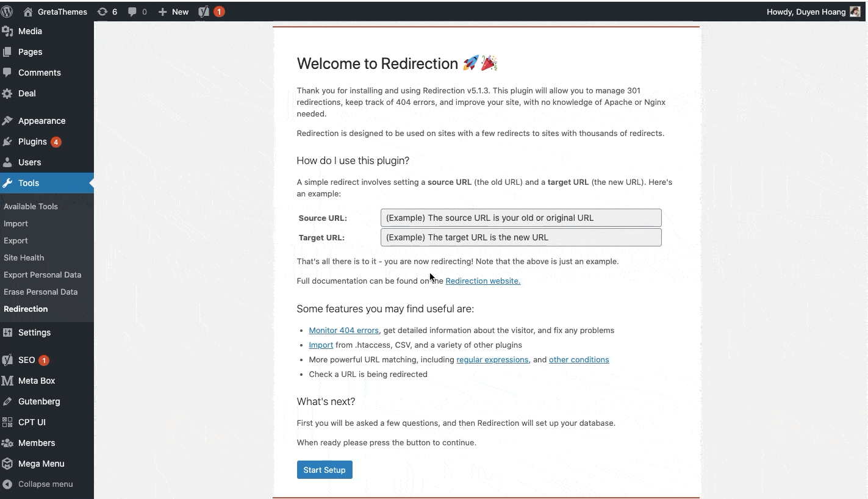Click the Target URL example field
Screen dimensions: 868x499
[x=520, y=237]
